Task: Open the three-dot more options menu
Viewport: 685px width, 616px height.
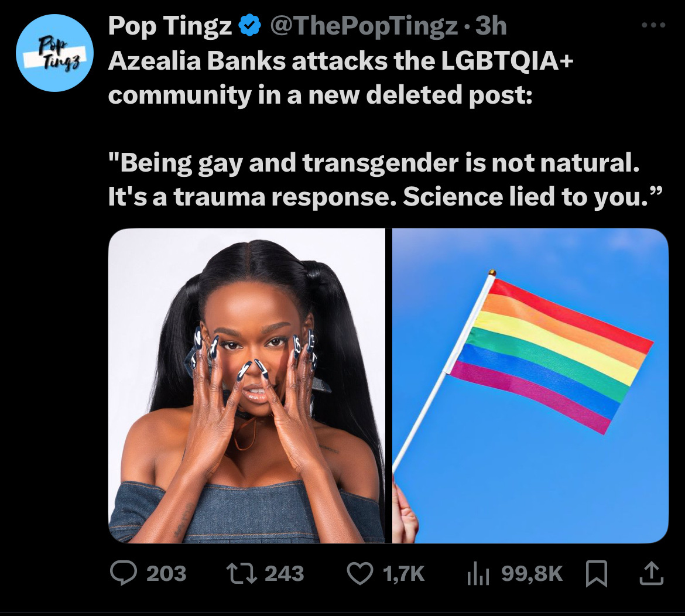Action: click(x=653, y=26)
